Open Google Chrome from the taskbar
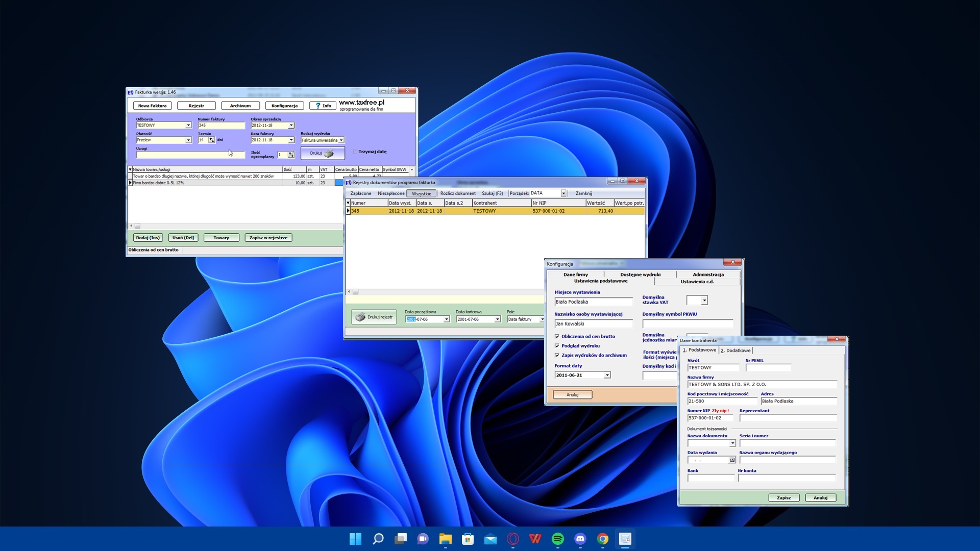This screenshot has width=980, height=551. click(x=602, y=539)
